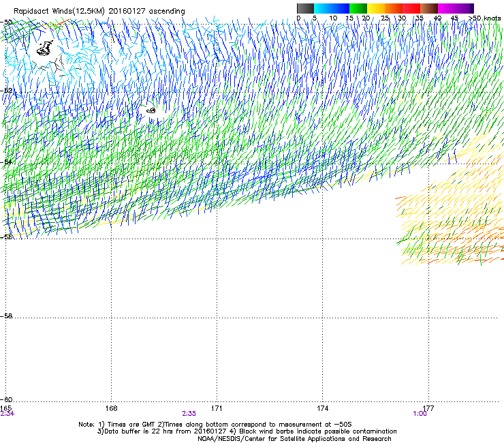Viewport: 504px width, 443px height.
Task: Click the purple '1:00' pass time
Action: click(420, 414)
